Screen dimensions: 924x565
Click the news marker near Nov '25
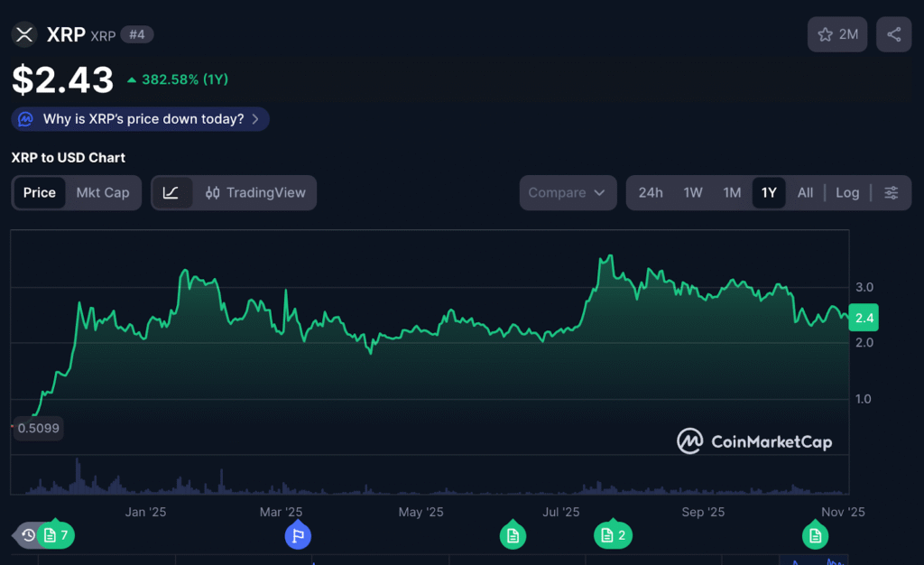click(816, 536)
